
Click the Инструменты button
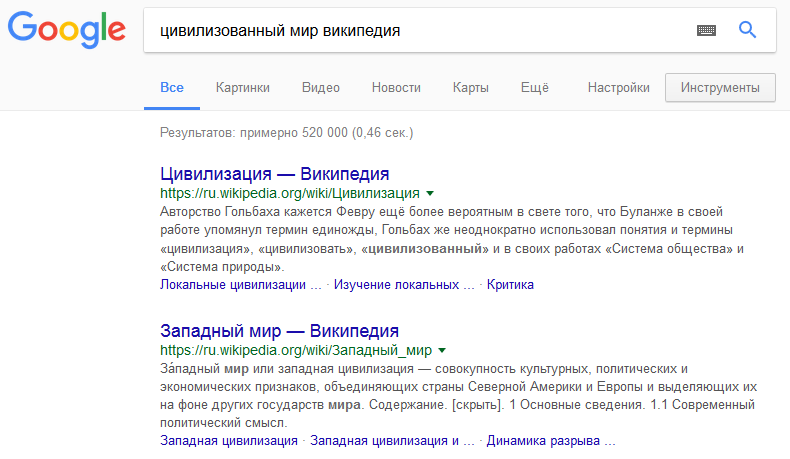720,88
